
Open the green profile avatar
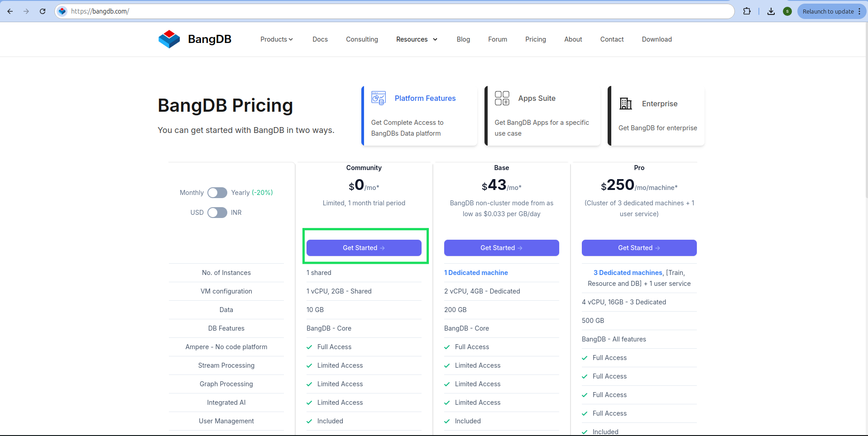click(x=787, y=11)
